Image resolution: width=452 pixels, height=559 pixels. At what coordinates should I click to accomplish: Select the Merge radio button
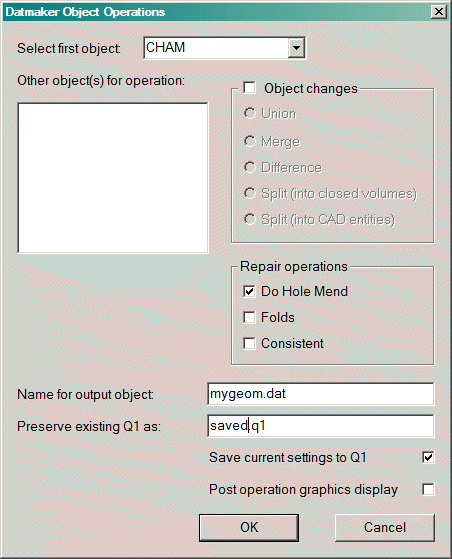point(250,141)
